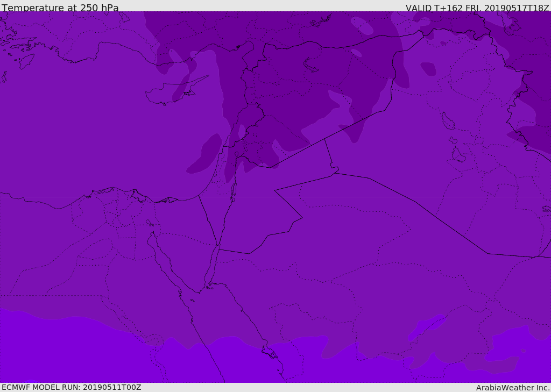Click the Dead Sea outline
This screenshot has width=551, height=392.
234,190
